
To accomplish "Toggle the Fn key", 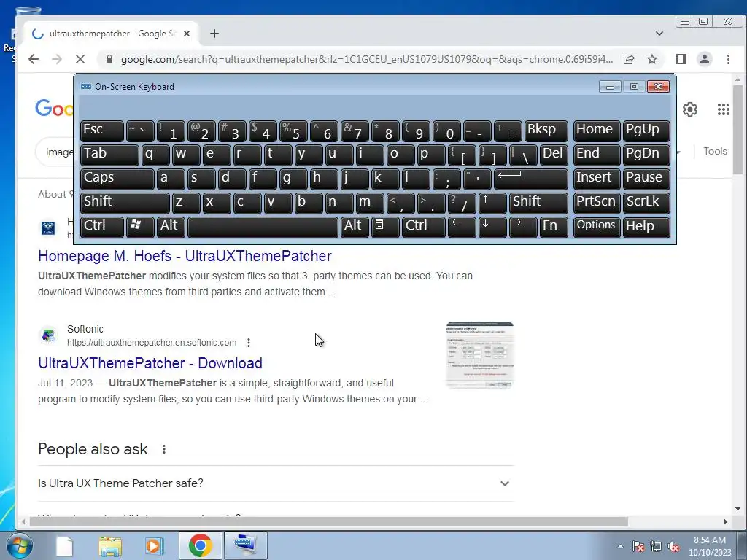I will (554, 226).
